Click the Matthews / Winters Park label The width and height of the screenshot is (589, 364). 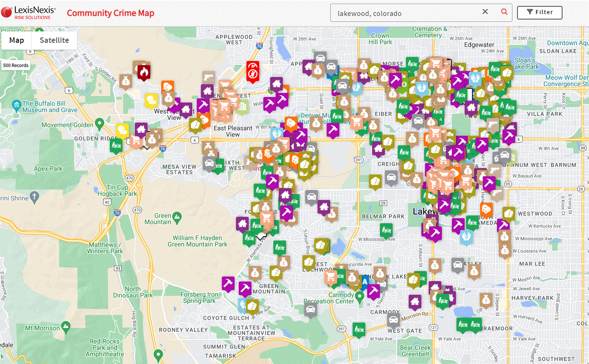coord(105,248)
